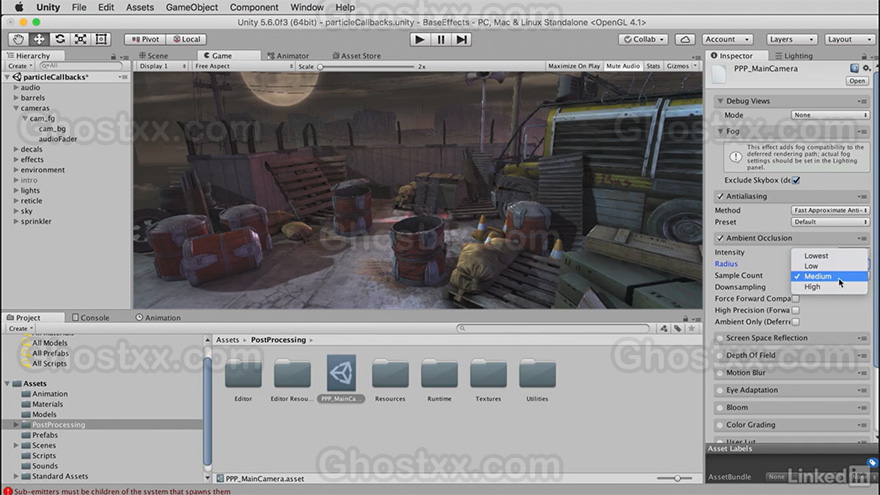880x495 pixels.
Task: Toggle the Pivot button
Action: coord(145,39)
